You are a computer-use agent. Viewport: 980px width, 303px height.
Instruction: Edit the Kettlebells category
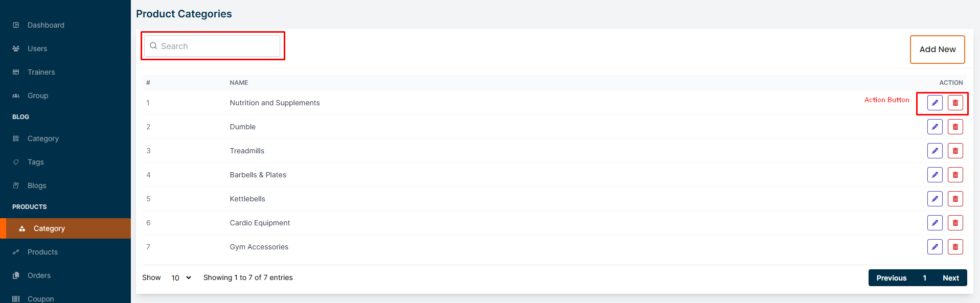coord(935,199)
